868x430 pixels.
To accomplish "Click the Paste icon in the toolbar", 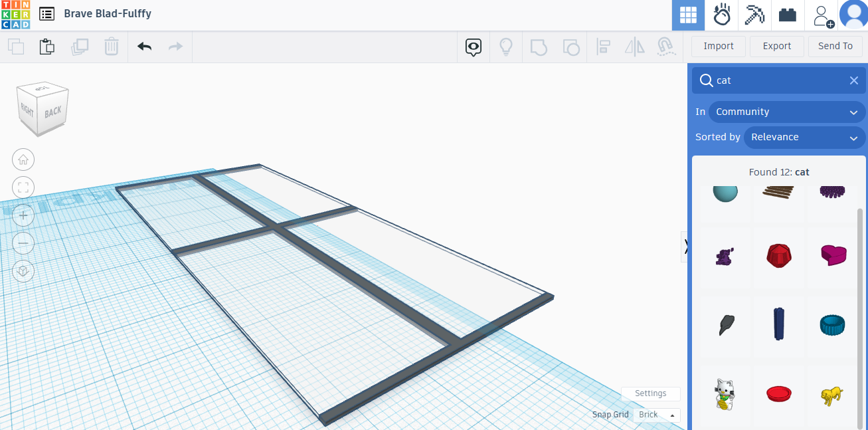I will point(46,47).
